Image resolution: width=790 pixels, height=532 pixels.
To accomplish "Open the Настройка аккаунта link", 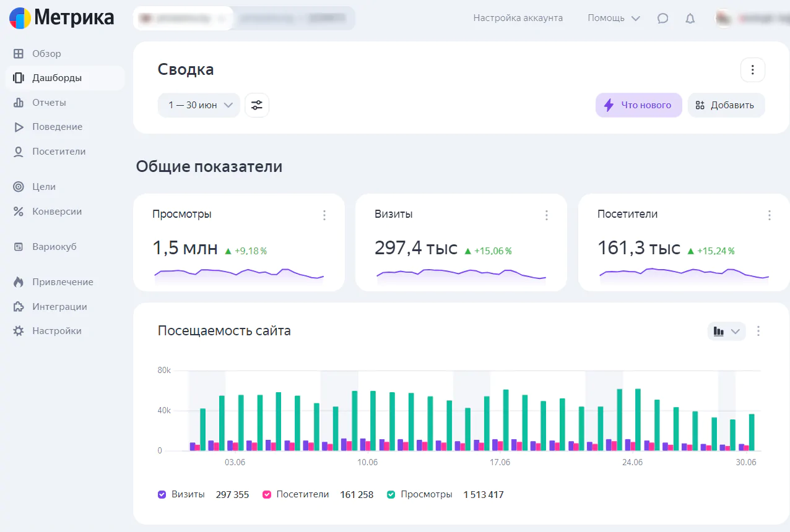I will [518, 19].
